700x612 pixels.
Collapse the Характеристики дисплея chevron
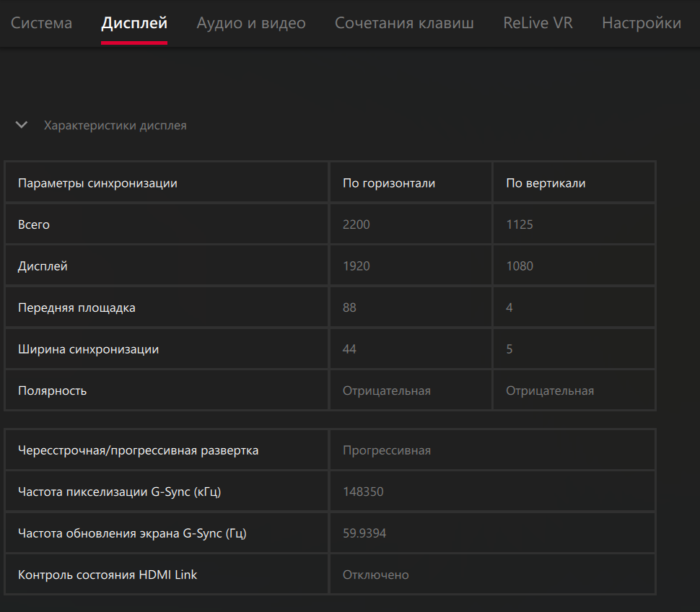point(22,125)
